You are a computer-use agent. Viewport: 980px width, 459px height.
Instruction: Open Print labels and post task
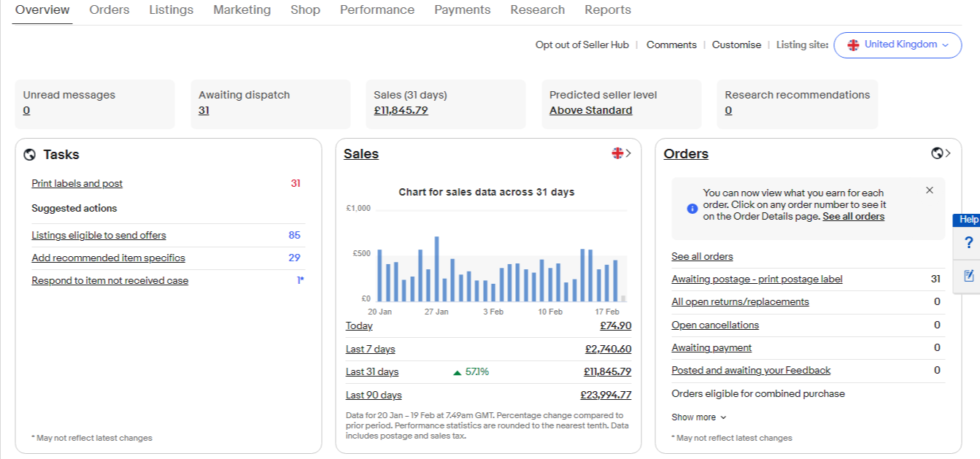[x=77, y=184]
